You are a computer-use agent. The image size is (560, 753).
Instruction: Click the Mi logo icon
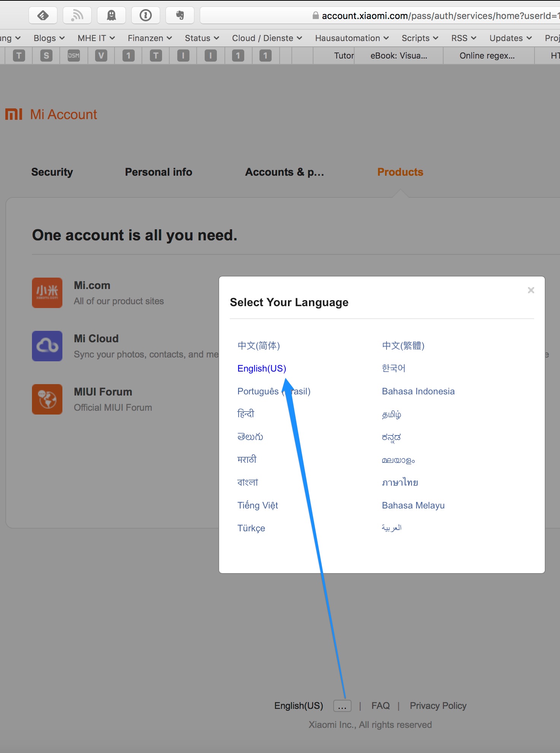(x=14, y=114)
